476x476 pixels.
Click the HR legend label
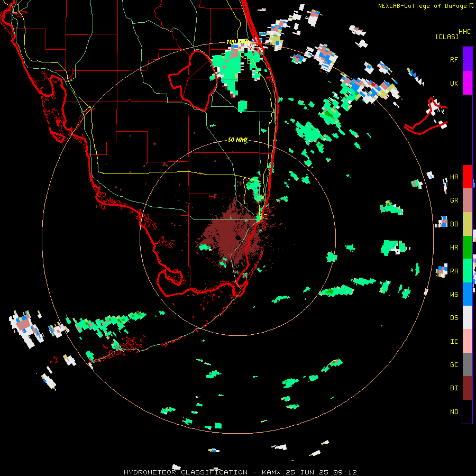click(x=454, y=248)
